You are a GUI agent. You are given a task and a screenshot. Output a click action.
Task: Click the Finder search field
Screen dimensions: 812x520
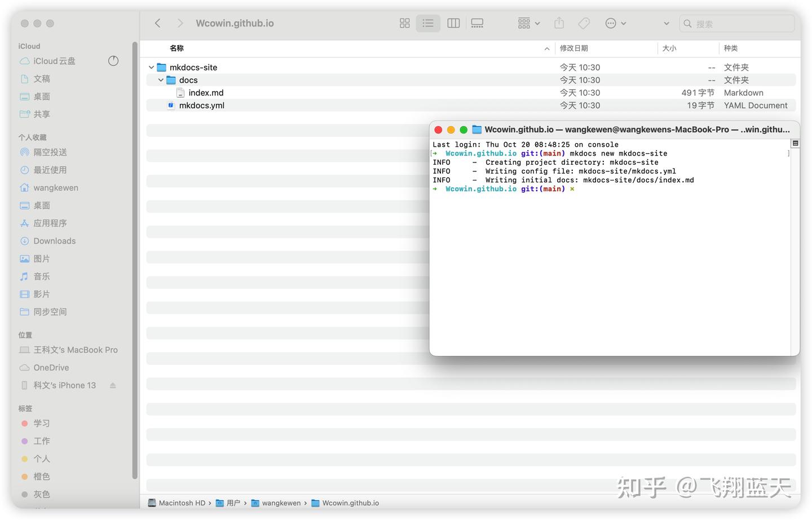click(x=736, y=24)
